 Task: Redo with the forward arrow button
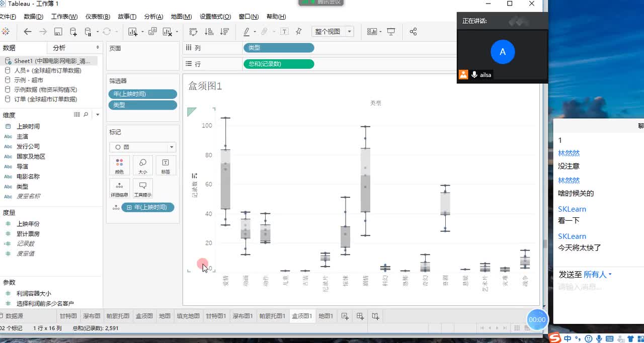pyautogui.click(x=43, y=32)
